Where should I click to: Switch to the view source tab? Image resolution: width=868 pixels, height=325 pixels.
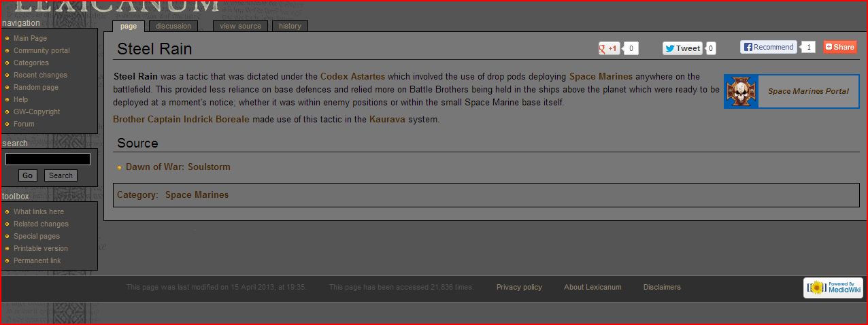240,27
